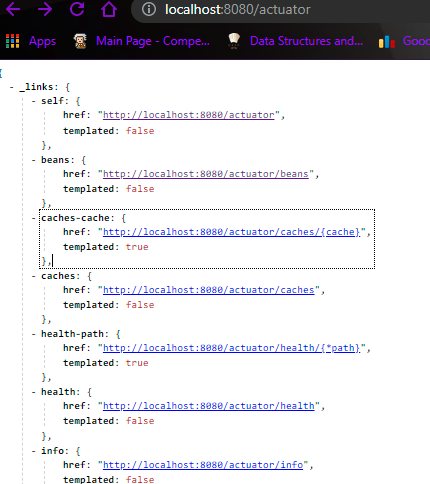Viewport: 430px width, 484px height.
Task: Open the Data Structures and... bookmark favicon
Action: point(234,41)
